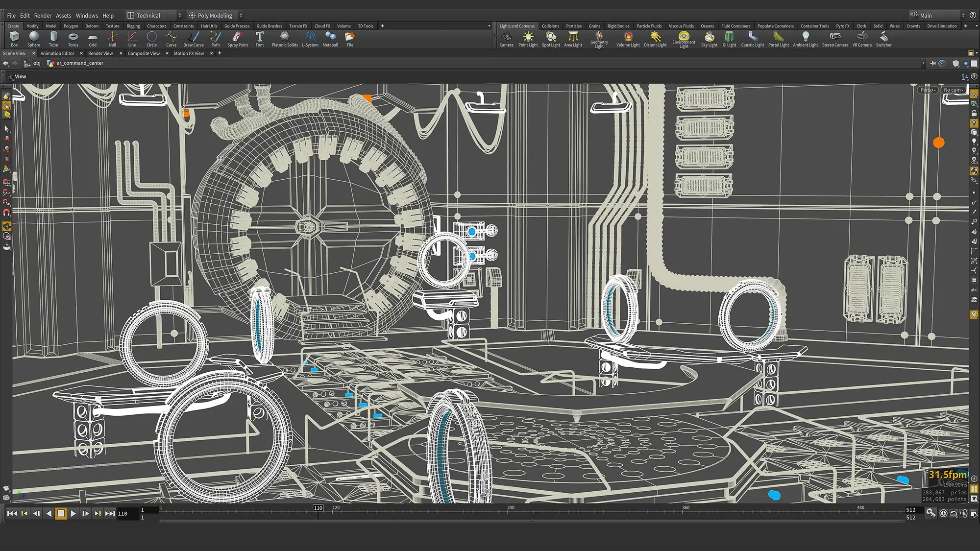Add a Volume Light
This screenshot has height=551, width=980.
(x=628, y=39)
